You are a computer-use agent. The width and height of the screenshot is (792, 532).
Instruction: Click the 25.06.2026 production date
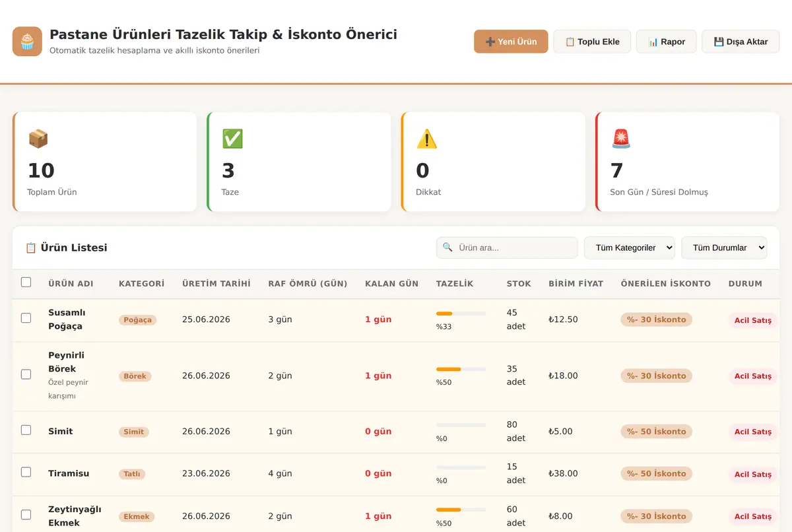click(x=206, y=319)
